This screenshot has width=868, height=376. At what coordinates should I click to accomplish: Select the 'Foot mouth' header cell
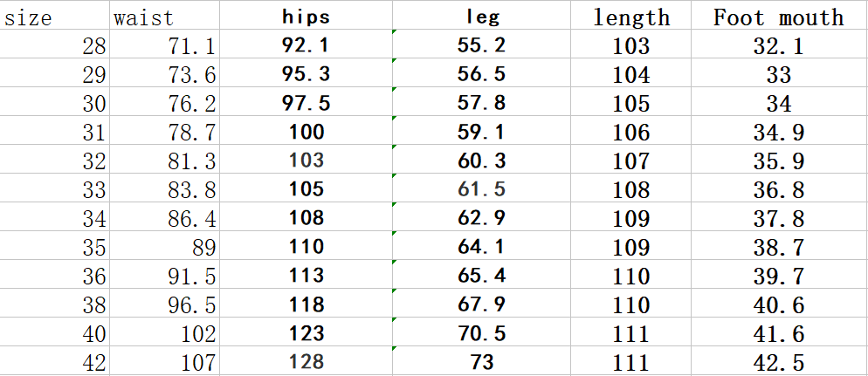click(778, 17)
